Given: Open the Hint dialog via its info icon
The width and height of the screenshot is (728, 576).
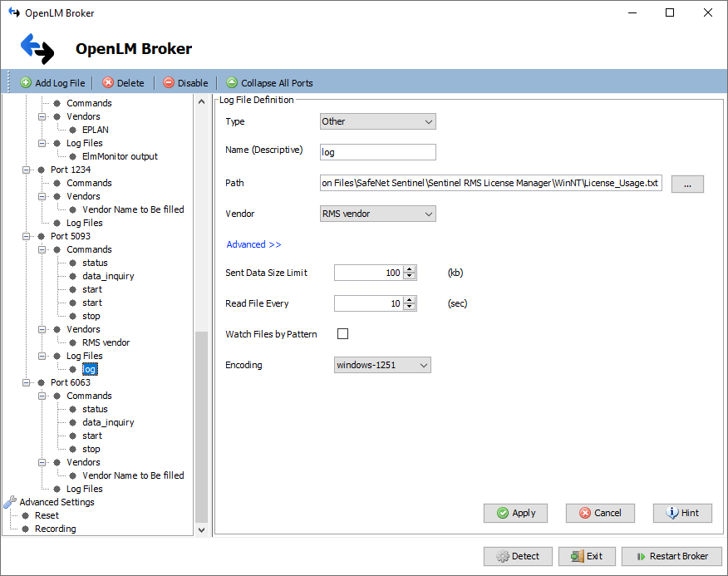Looking at the screenshot, I should coord(671,513).
